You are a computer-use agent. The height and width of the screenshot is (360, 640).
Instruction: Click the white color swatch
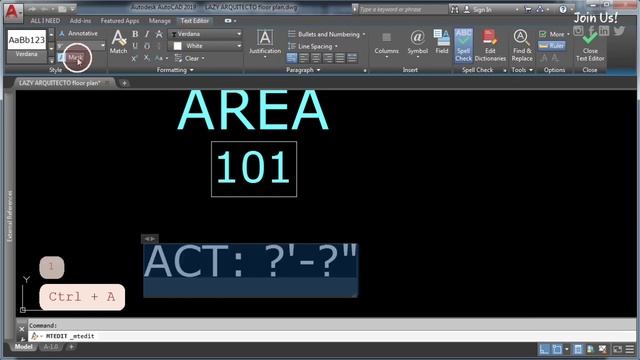(x=178, y=46)
